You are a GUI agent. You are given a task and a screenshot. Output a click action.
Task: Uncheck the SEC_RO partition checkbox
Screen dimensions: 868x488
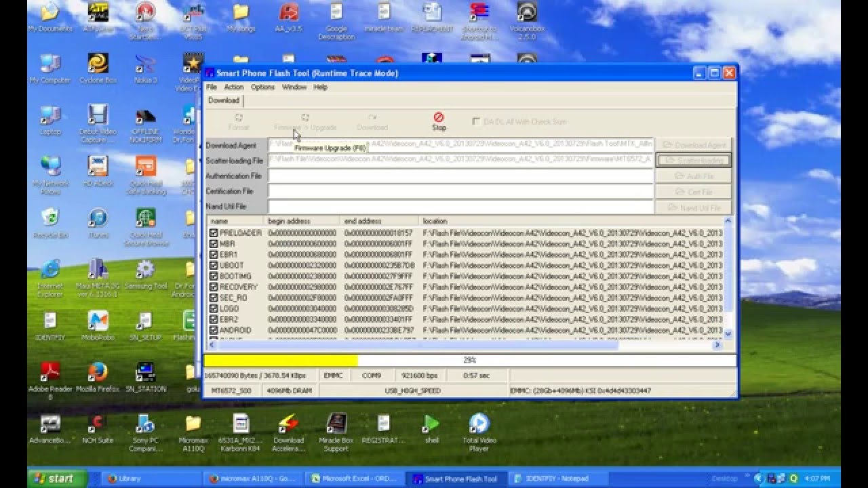pyautogui.click(x=214, y=298)
